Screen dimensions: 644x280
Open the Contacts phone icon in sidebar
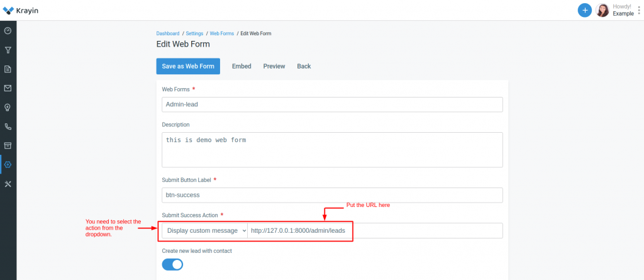pyautogui.click(x=8, y=126)
